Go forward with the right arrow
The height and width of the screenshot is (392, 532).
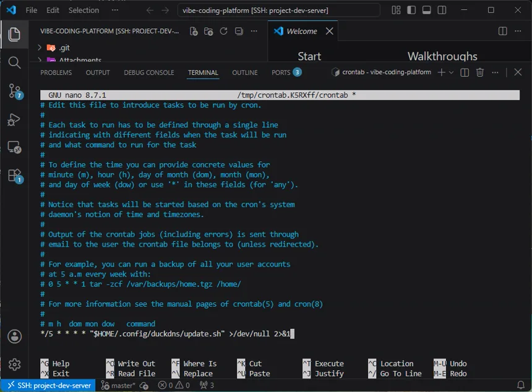pyautogui.click(x=165, y=11)
